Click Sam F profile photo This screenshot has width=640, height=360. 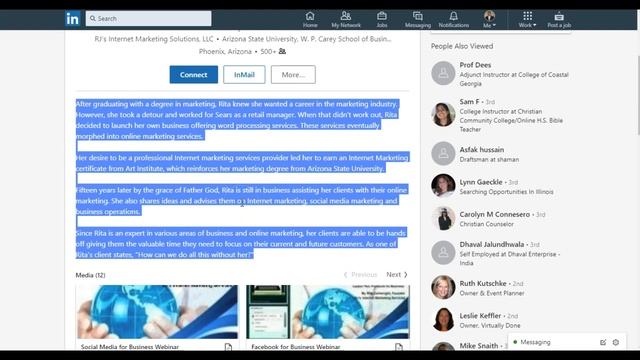pyautogui.click(x=443, y=114)
